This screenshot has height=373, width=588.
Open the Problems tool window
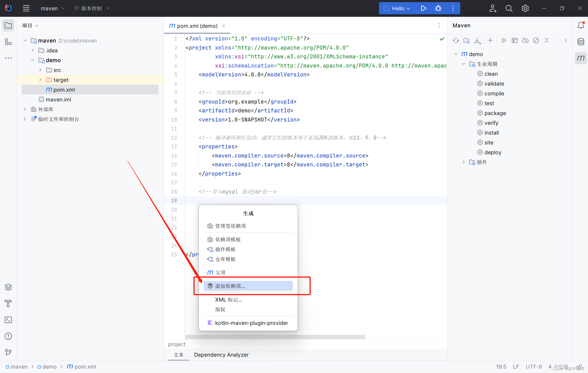pos(8,336)
